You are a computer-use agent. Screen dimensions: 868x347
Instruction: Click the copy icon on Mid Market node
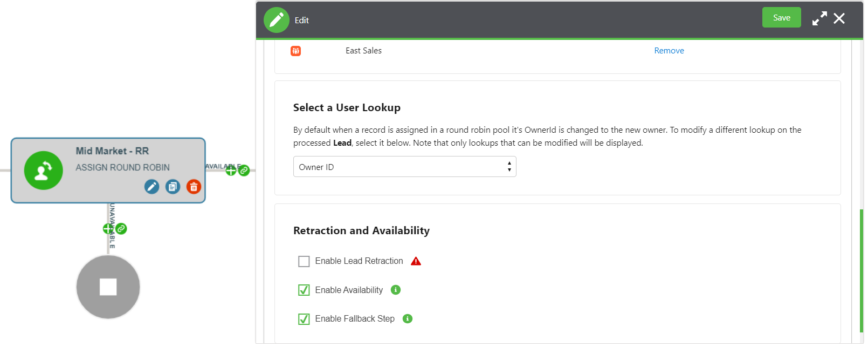click(x=173, y=187)
